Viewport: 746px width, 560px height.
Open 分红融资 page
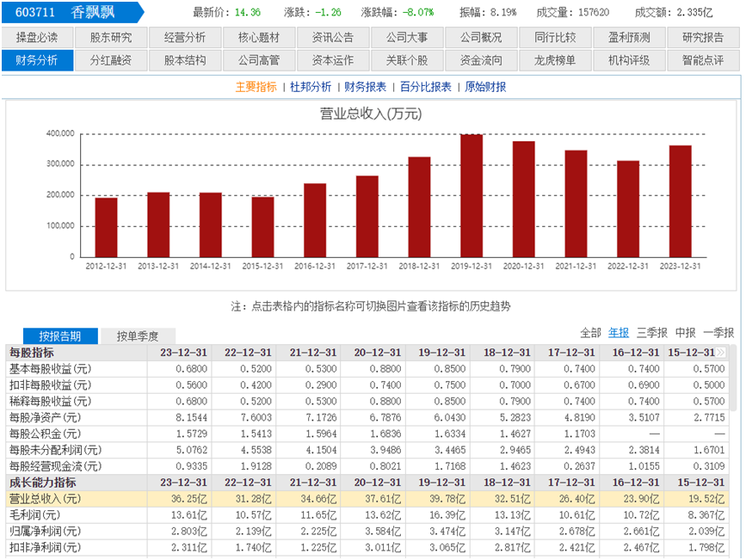(x=111, y=60)
